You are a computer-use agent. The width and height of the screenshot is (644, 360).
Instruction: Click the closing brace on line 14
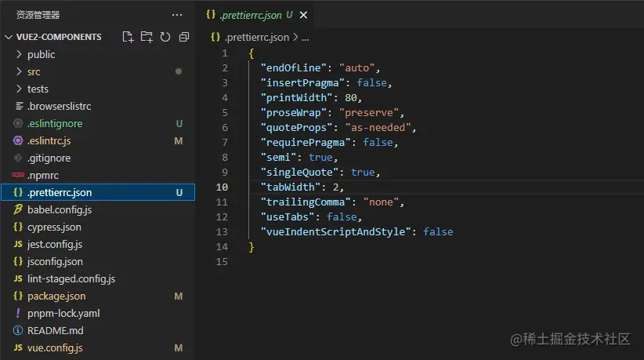pyautogui.click(x=251, y=247)
